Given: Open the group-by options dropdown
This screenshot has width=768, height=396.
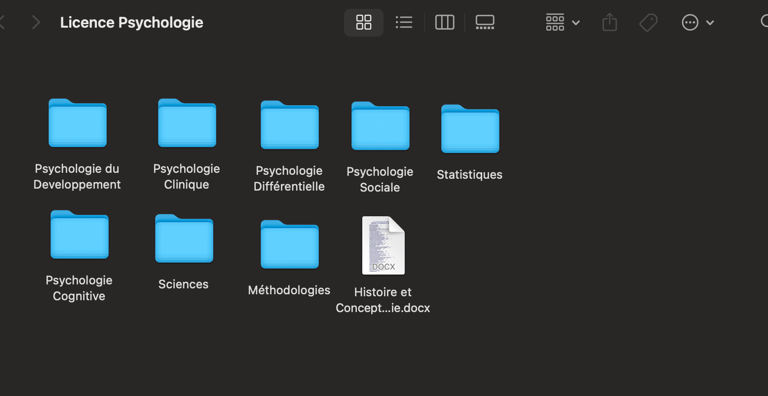Looking at the screenshot, I should point(563,23).
